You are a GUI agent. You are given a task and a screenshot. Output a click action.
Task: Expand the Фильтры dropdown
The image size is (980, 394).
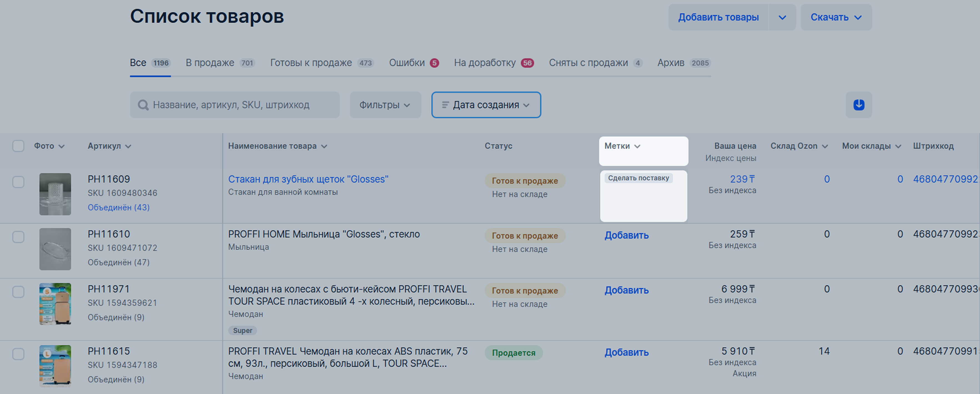385,105
